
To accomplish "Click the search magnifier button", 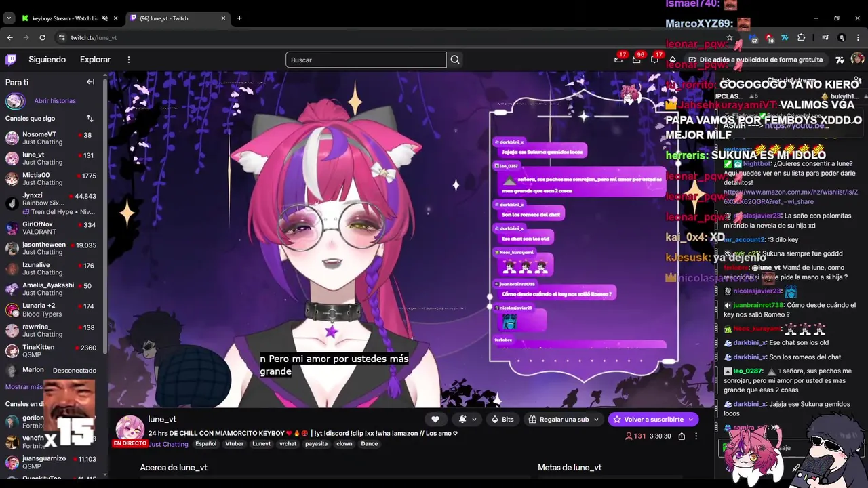I will coord(455,60).
